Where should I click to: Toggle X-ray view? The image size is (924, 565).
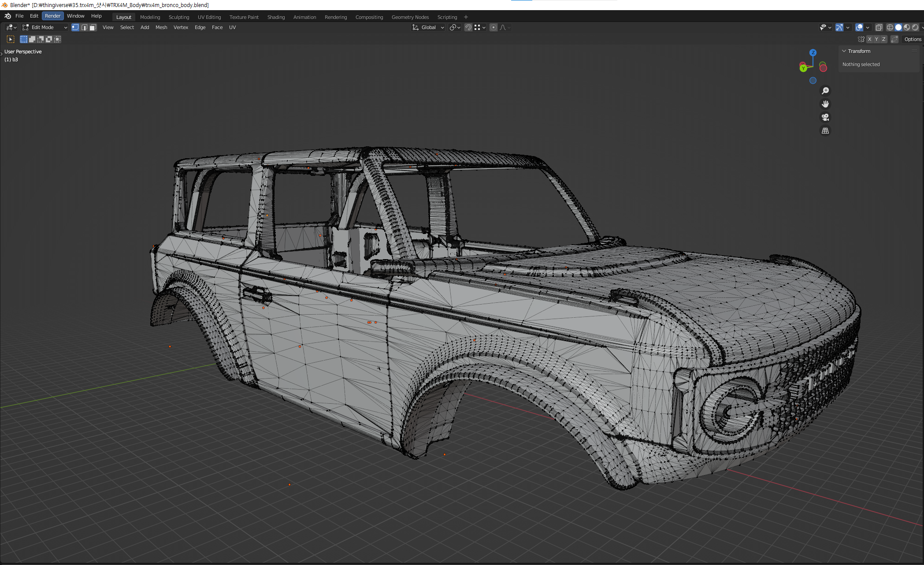point(879,27)
